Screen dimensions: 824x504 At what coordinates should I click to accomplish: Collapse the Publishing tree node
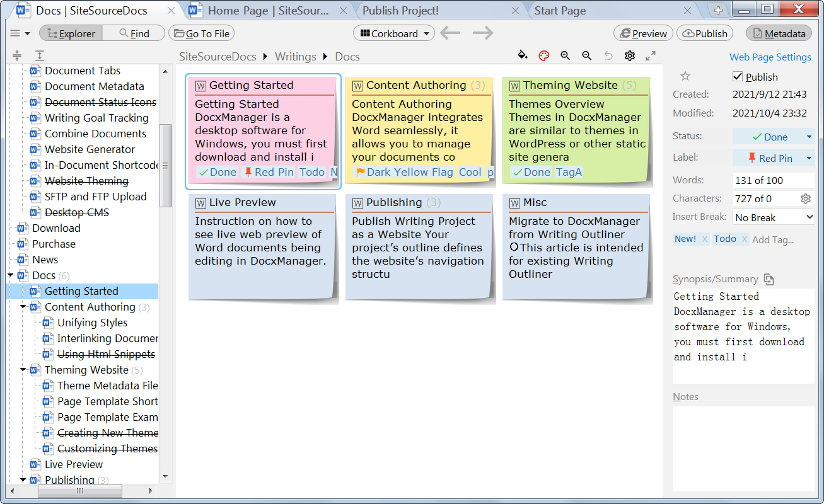(x=23, y=480)
